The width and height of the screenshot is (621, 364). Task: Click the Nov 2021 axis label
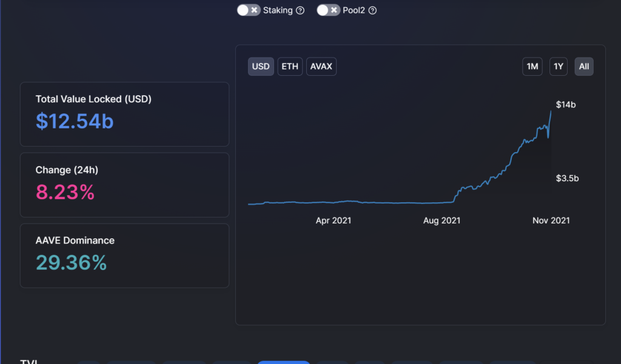click(x=551, y=220)
